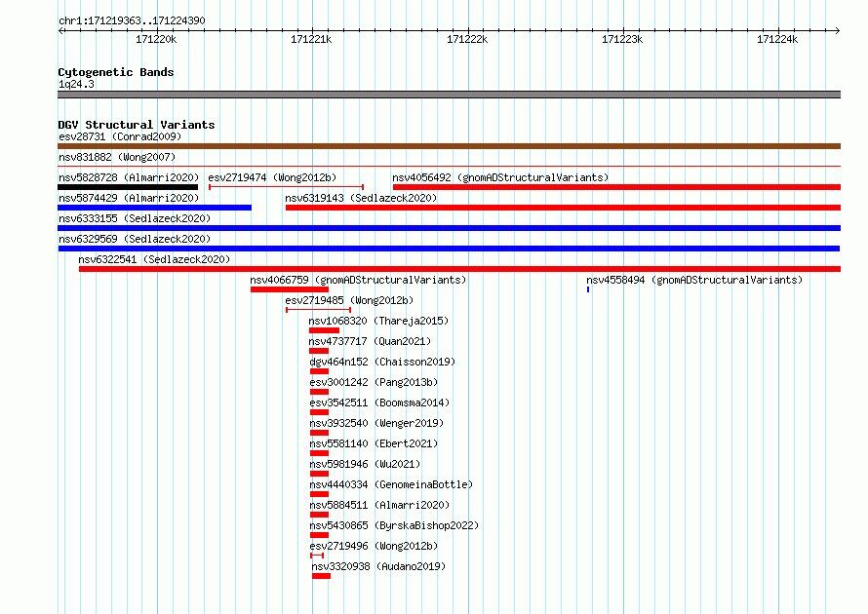Click the gray 1q24.3 cytogenetic band bar

(449, 95)
